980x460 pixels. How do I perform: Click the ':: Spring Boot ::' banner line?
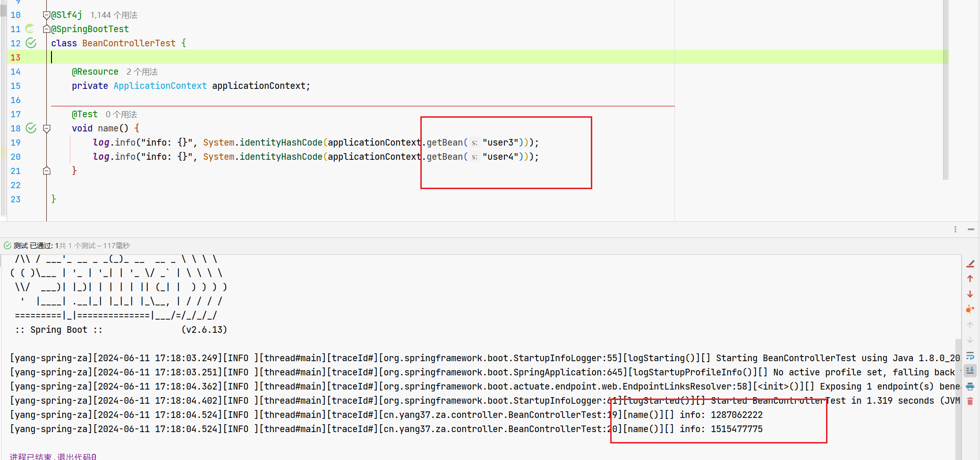pyautogui.click(x=59, y=330)
